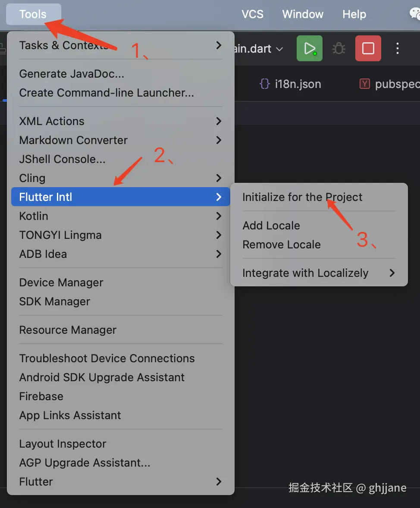Select Initialize for the Project
420x508 pixels.
pos(302,197)
